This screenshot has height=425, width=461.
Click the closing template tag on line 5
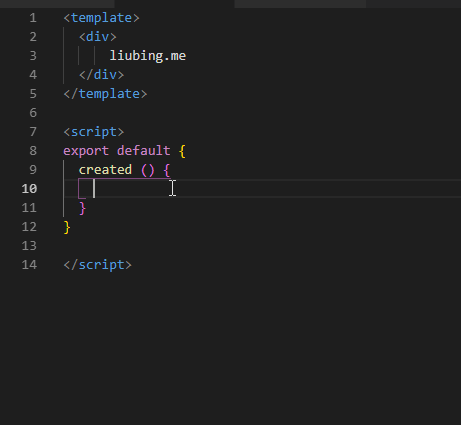105,94
